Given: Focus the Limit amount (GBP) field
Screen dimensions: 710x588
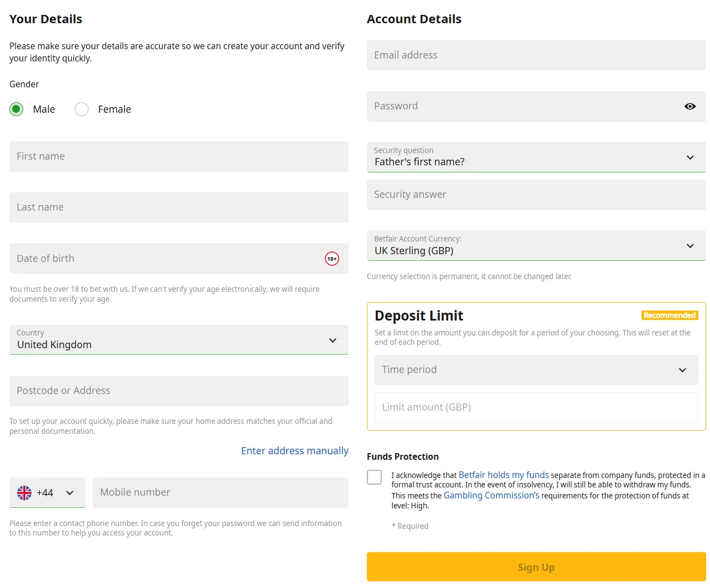Looking at the screenshot, I should (x=537, y=407).
